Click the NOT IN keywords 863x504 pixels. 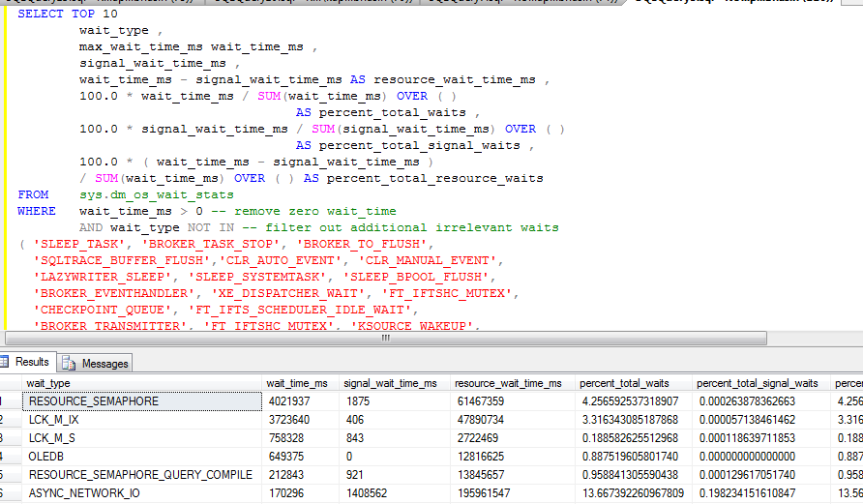tap(210, 227)
